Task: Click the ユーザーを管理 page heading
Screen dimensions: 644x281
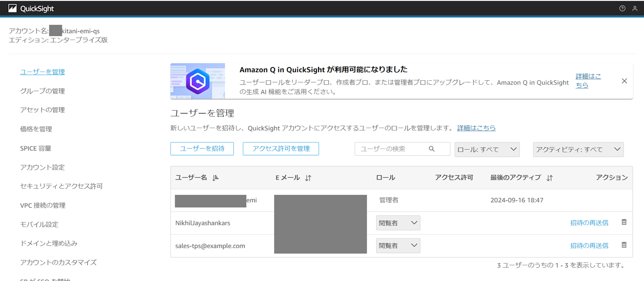Action: pos(202,113)
